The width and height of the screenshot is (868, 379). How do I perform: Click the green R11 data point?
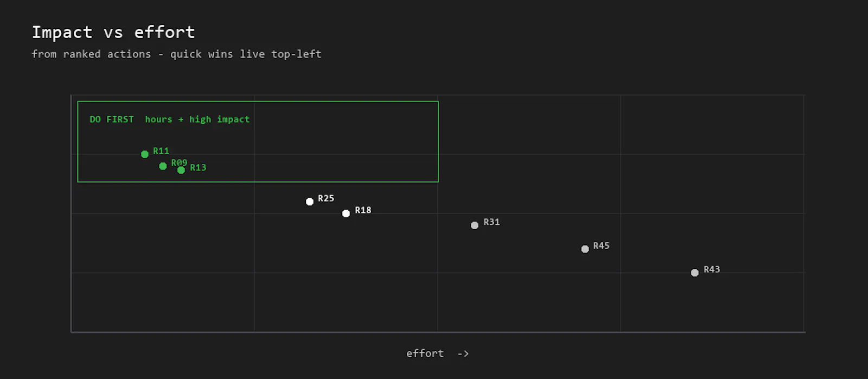click(x=145, y=154)
